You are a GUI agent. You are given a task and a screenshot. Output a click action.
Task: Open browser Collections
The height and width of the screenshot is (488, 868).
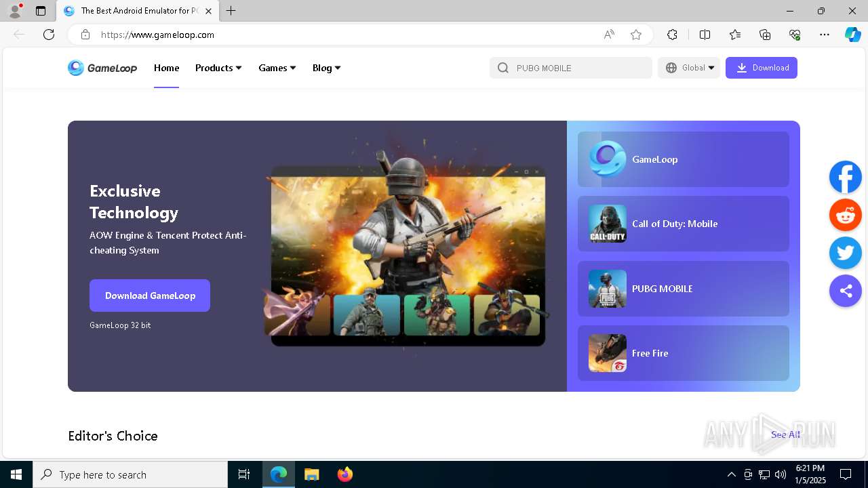765,35
